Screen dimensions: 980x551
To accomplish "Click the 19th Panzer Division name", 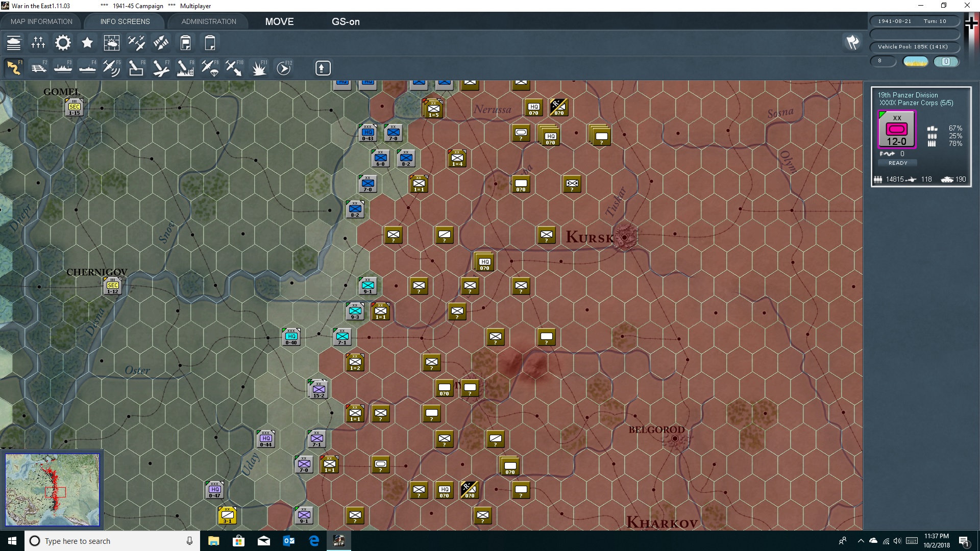I will coord(908,95).
